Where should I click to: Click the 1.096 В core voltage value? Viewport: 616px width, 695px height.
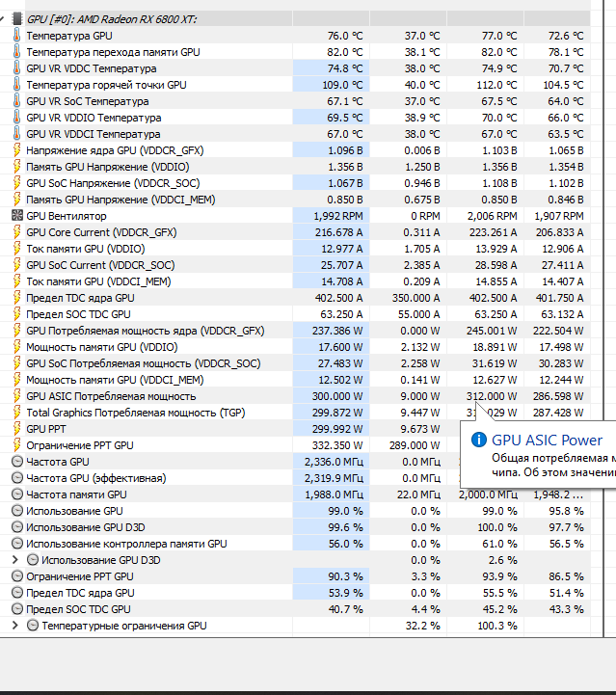[345, 150]
